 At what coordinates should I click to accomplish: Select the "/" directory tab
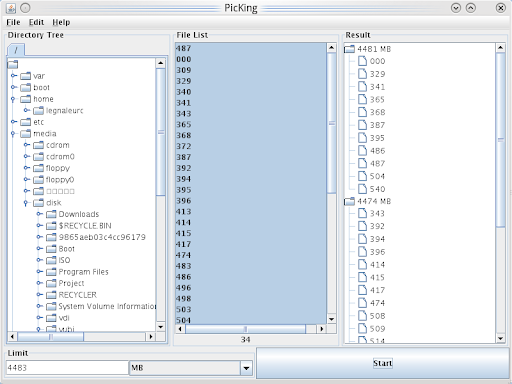click(x=16, y=50)
